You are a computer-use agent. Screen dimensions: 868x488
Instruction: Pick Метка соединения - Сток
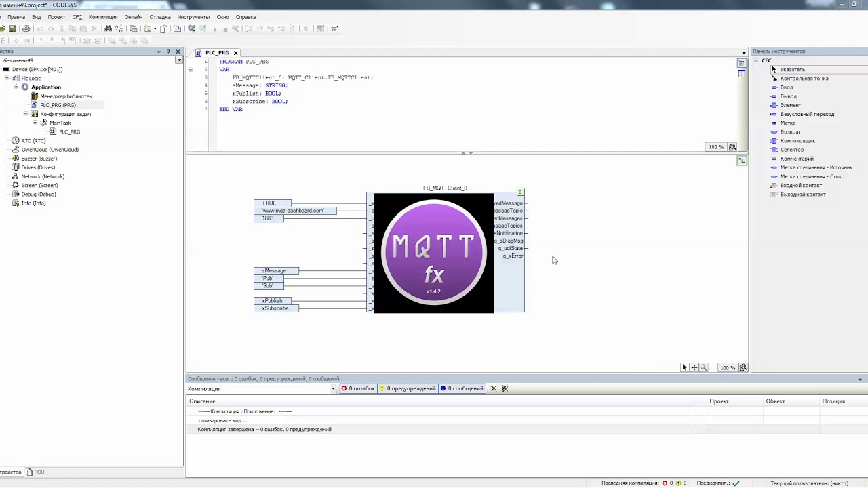click(810, 176)
